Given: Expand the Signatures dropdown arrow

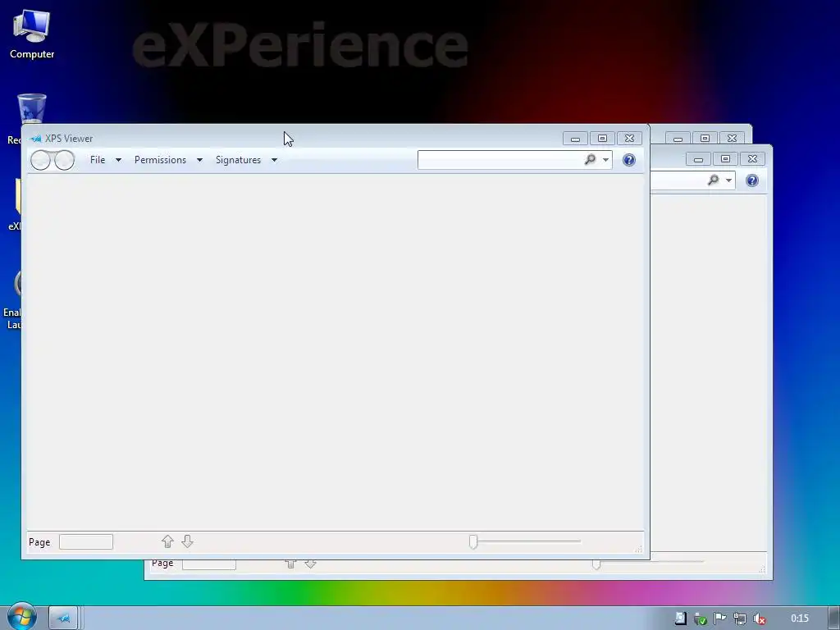Looking at the screenshot, I should click(x=274, y=160).
